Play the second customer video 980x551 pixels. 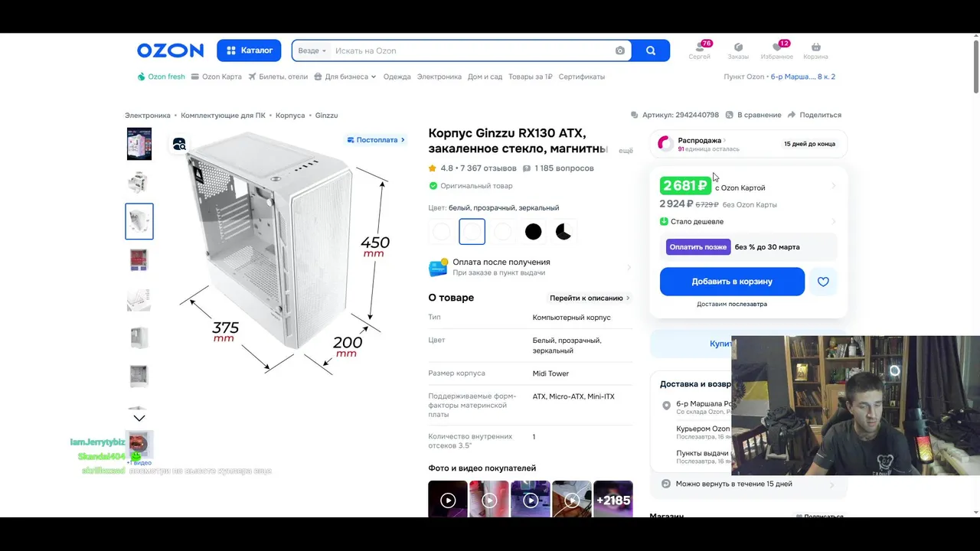pos(489,500)
